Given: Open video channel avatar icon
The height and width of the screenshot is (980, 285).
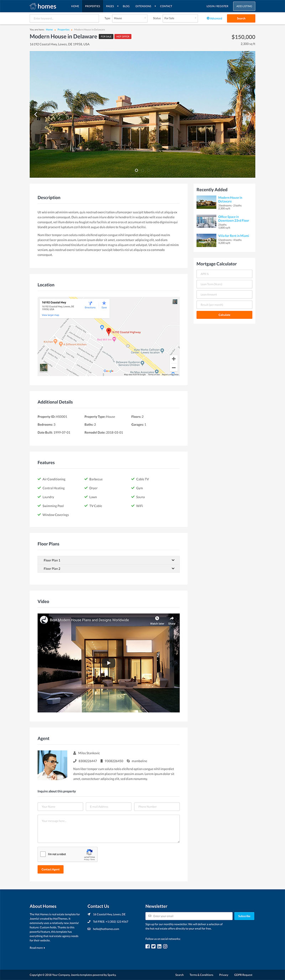Looking at the screenshot, I should pos(44,620).
